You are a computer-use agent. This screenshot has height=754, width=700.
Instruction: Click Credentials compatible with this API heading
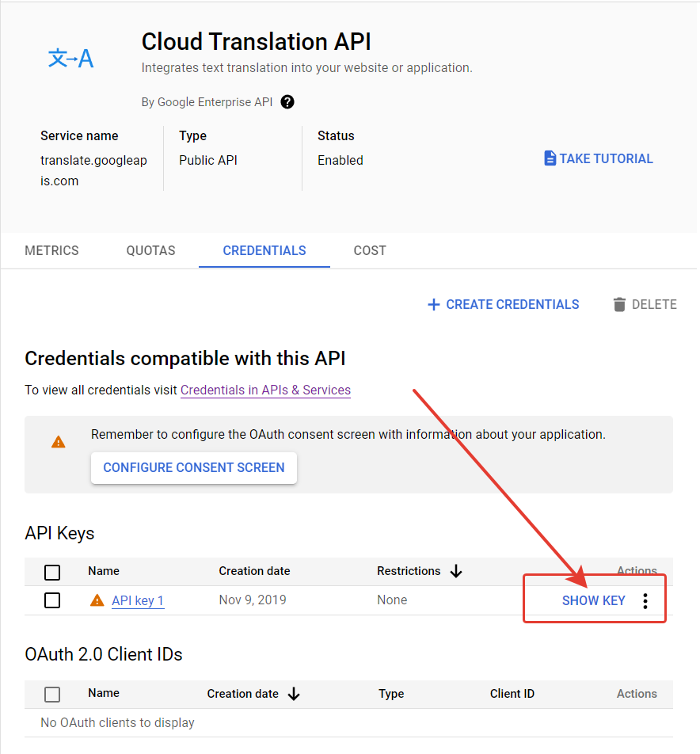pos(185,359)
